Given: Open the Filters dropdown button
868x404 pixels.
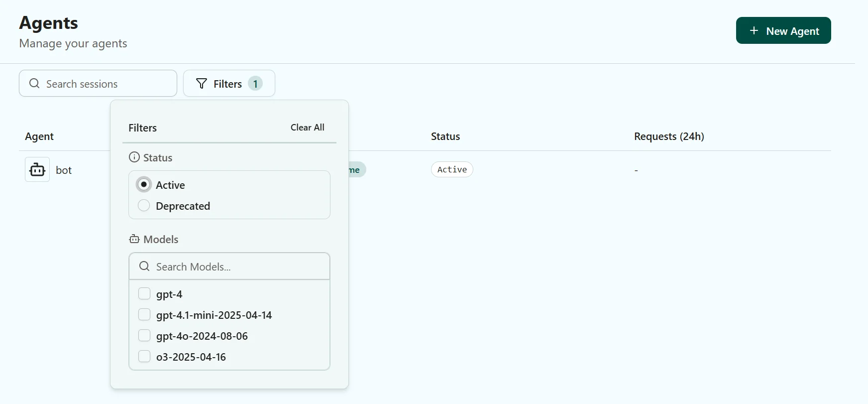Looking at the screenshot, I should coord(229,83).
